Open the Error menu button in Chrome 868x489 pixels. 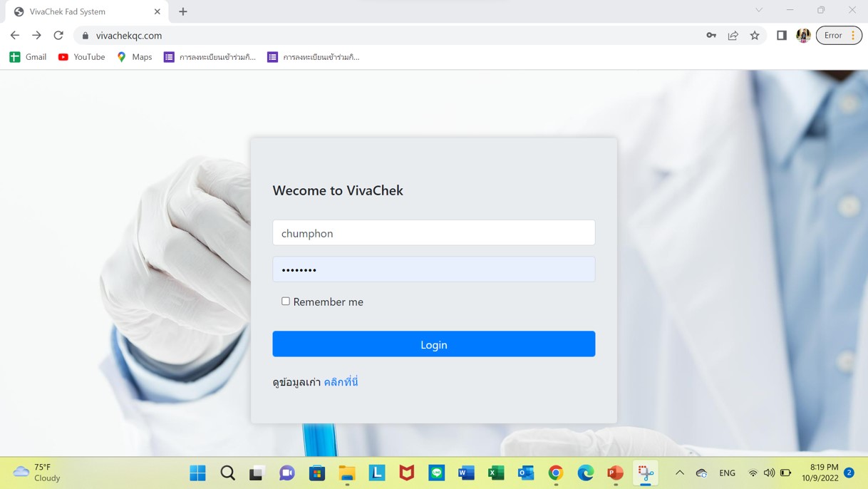839,35
